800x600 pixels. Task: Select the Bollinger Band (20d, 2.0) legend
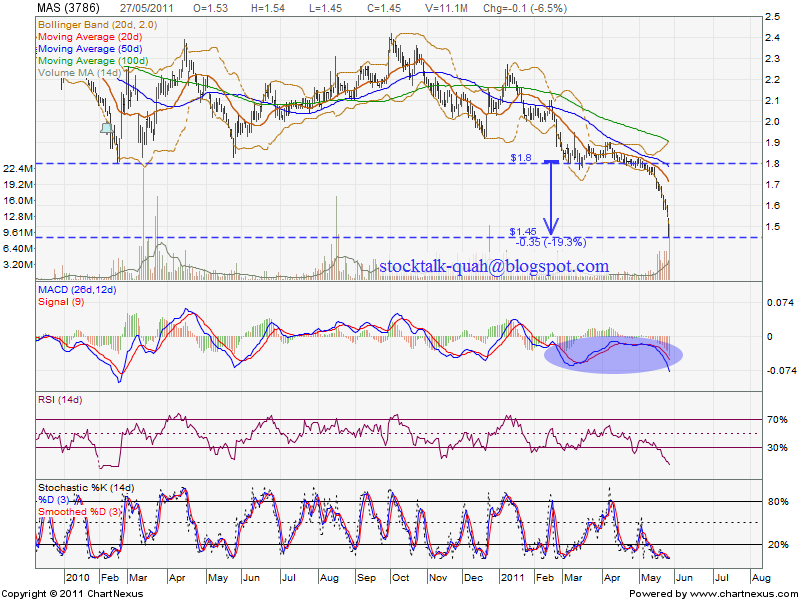97,24
